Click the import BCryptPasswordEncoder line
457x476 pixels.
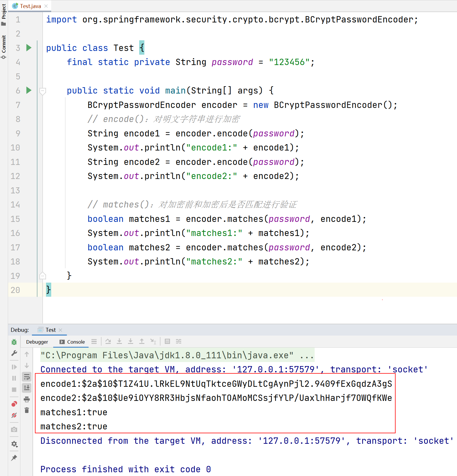click(x=232, y=19)
